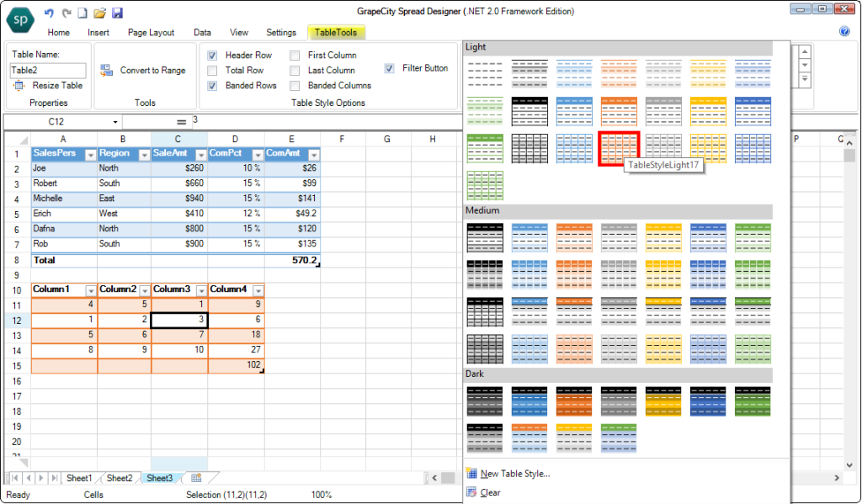The image size is (862, 504).
Task: Click the Table Name field containing Table2
Action: click(48, 71)
